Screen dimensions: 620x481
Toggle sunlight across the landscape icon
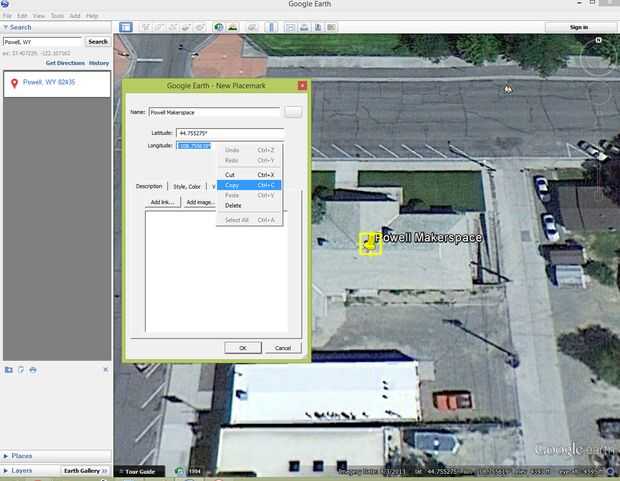tap(233, 27)
